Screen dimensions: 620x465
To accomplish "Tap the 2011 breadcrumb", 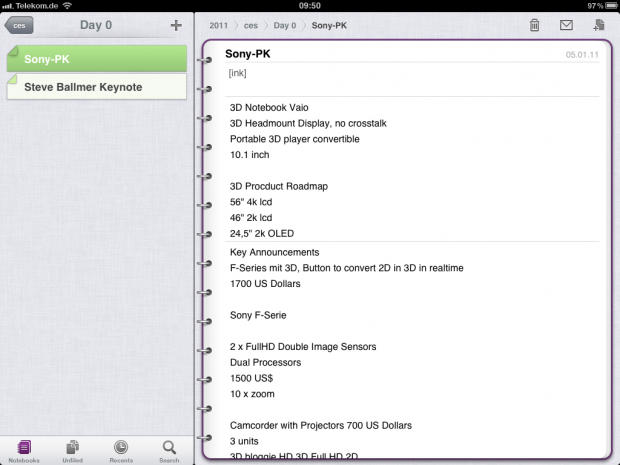I will pyautogui.click(x=219, y=25).
